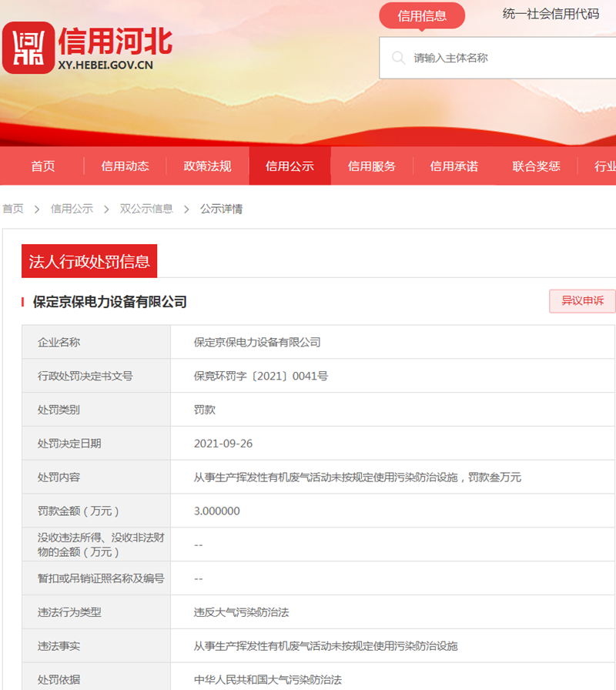Screen dimensions: 616x690
Task: Select the 信用信息 search tab
Action: (422, 16)
